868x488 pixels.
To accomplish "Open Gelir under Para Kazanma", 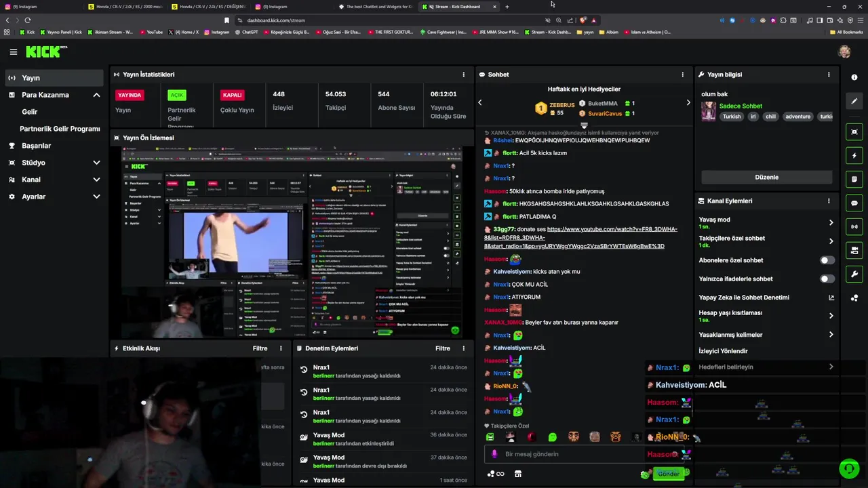I will 29,112.
